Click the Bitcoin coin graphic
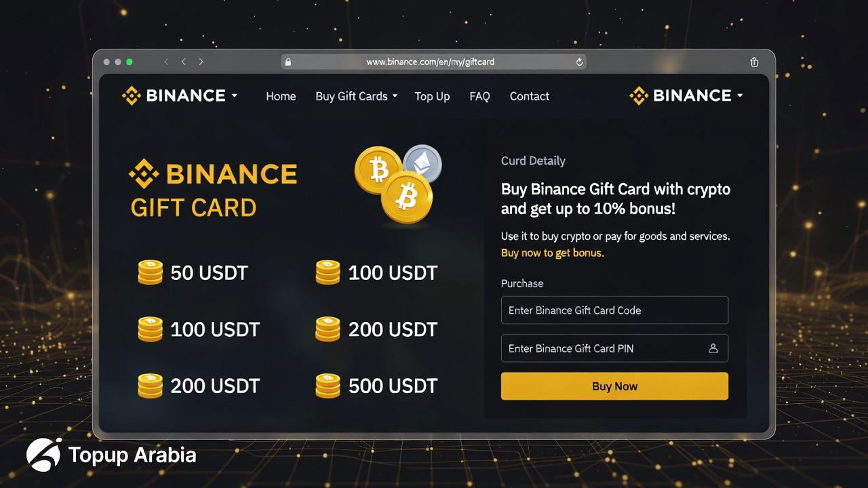The image size is (868, 488). (378, 169)
